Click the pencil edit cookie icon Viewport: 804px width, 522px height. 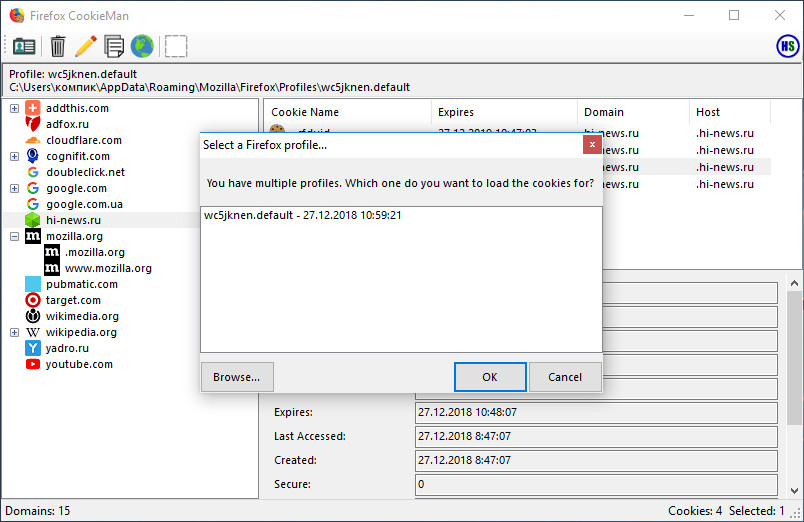[86, 46]
